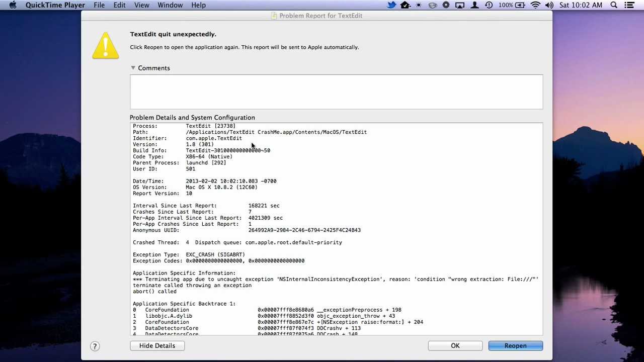
Task: Open the View menu
Action: point(142,5)
